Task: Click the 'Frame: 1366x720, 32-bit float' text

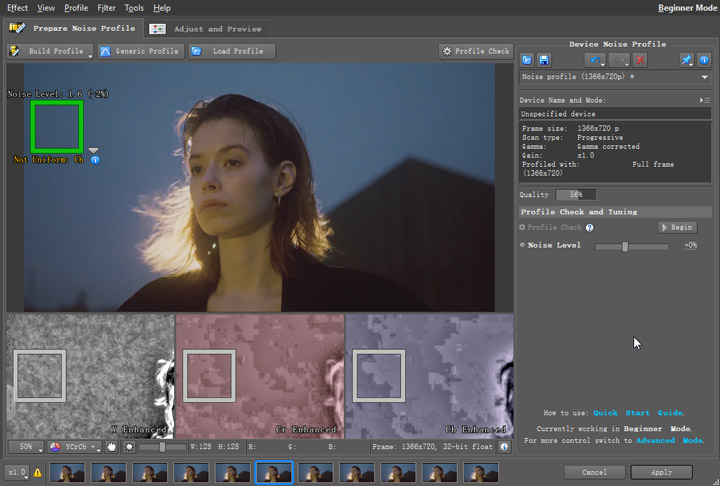Action: [x=432, y=446]
